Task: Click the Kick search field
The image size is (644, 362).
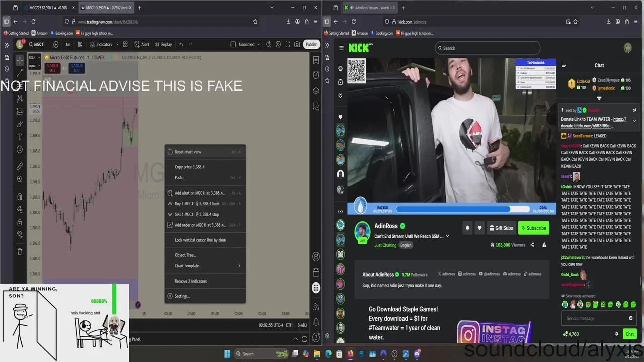Action: (488, 48)
